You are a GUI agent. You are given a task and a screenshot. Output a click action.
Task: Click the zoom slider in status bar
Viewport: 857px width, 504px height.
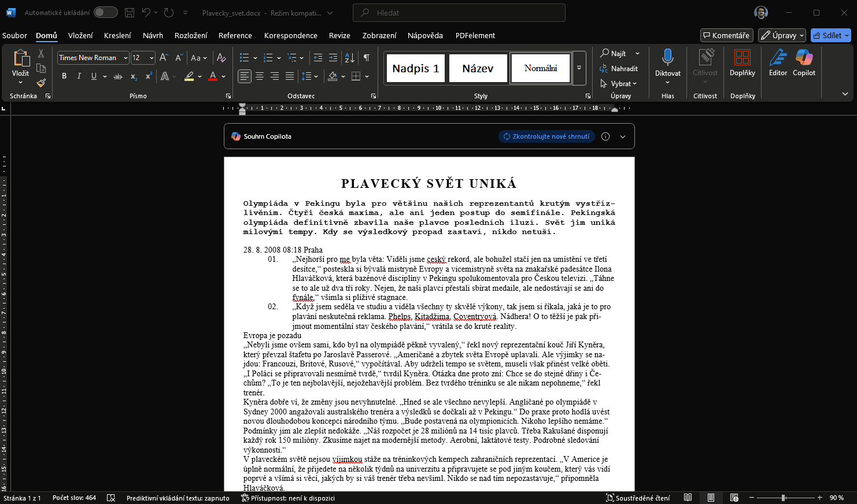[x=784, y=498]
